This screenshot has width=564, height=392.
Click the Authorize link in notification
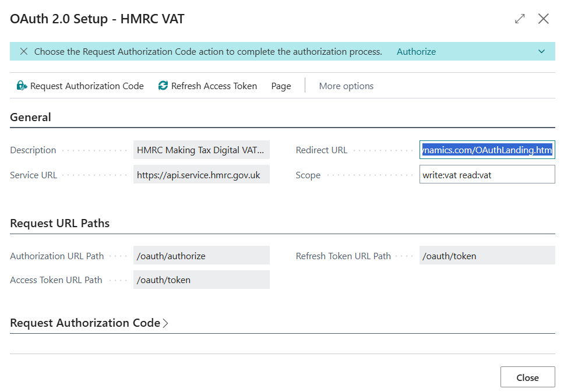click(416, 51)
